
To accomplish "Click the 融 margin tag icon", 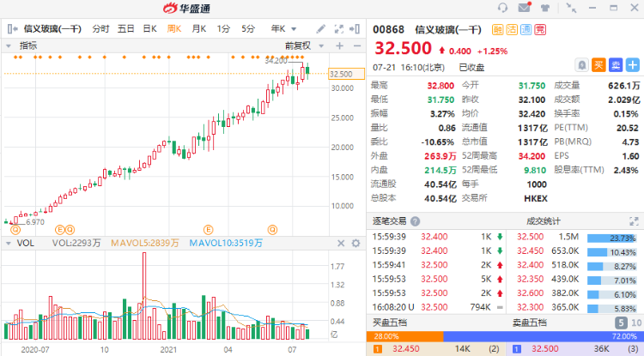I will [497, 29].
